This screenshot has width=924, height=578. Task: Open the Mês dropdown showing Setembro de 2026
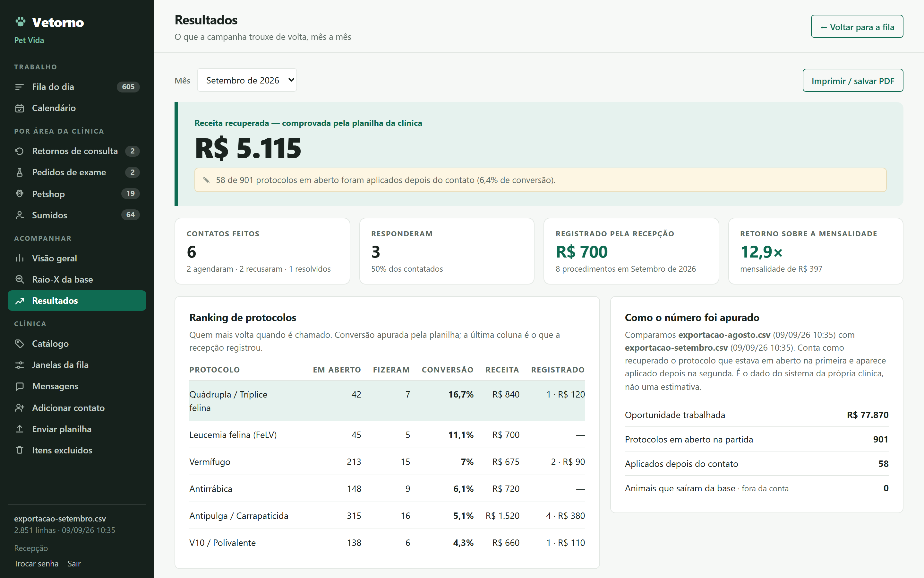[x=247, y=80]
